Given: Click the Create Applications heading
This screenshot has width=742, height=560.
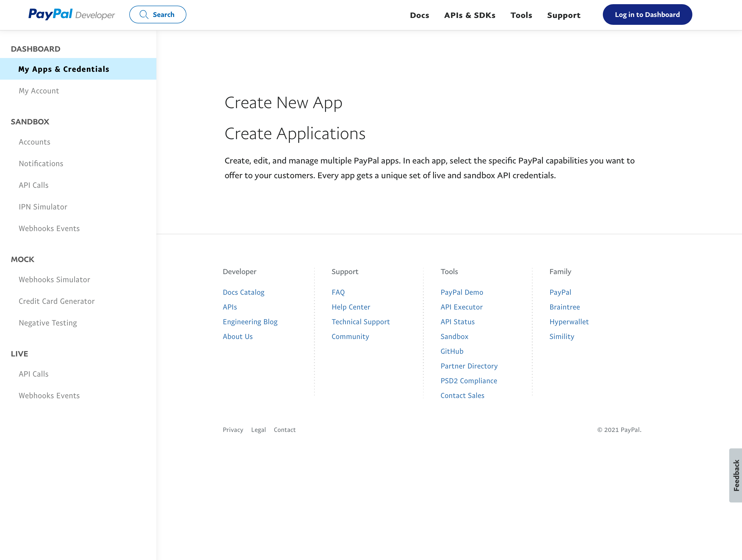Looking at the screenshot, I should 295,134.
